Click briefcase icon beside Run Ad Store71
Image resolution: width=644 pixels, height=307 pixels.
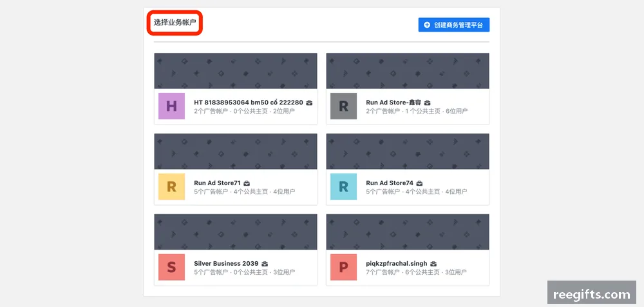[x=247, y=183]
